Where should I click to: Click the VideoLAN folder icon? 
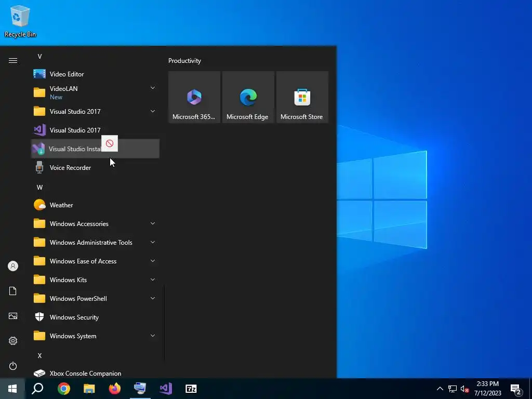coord(39,92)
